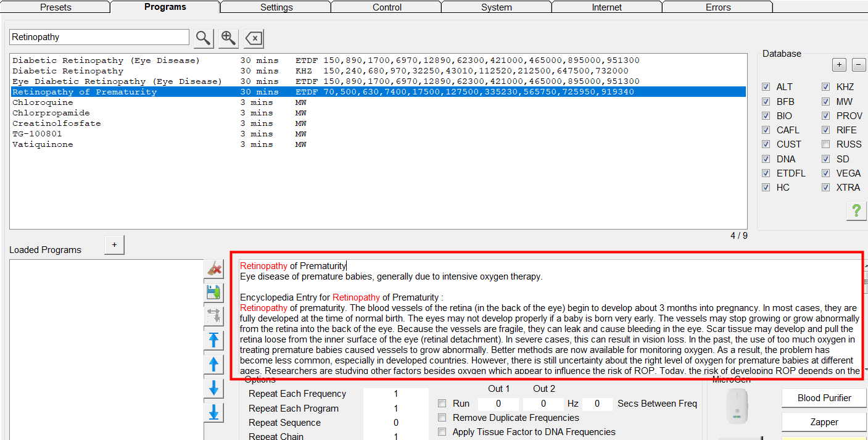Open the Internet tab

[607, 7]
